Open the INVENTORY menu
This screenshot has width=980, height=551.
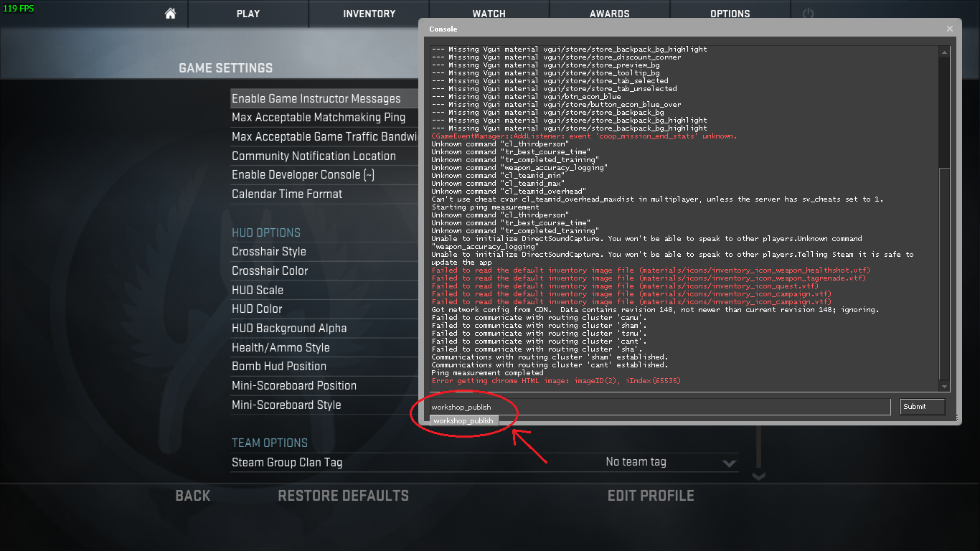369,14
